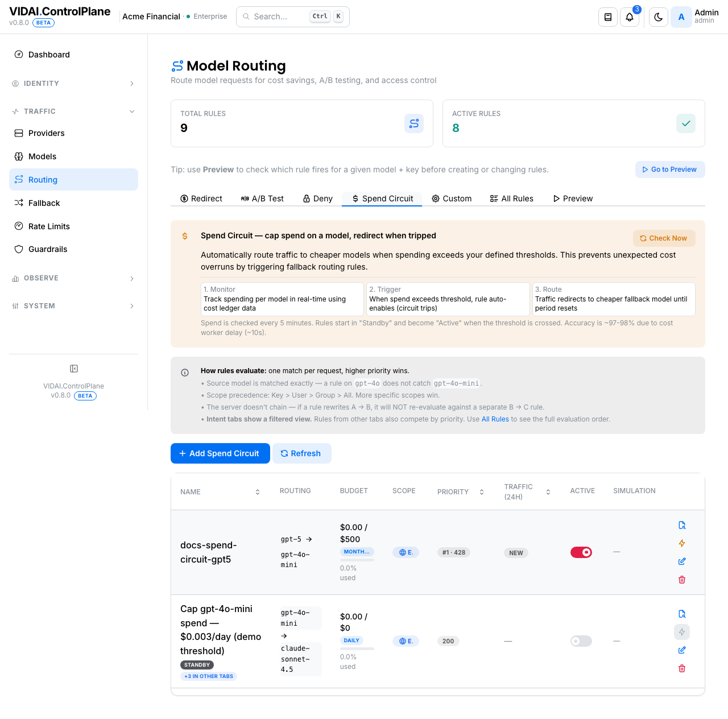Click the Go to Preview button
Screen dimensions: 728x719
[x=670, y=170]
